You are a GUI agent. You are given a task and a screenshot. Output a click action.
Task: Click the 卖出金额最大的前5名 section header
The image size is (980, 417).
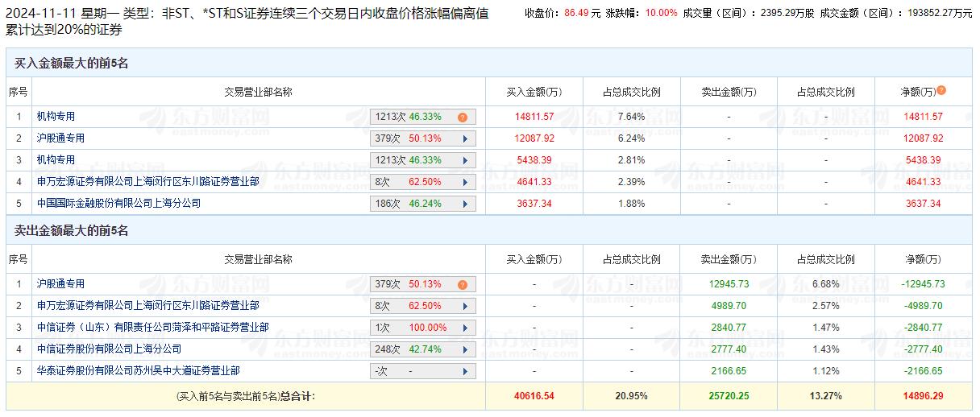72,231
